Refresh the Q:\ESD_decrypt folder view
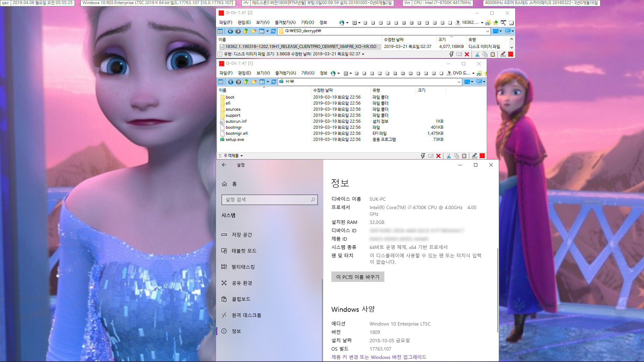Screen dimensions: 644x362 point(273,31)
